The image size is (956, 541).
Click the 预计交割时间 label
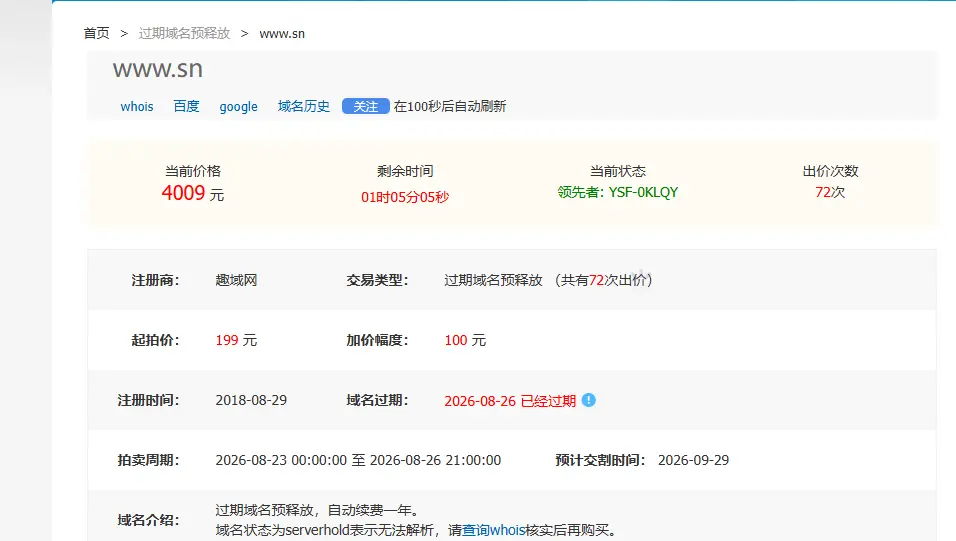(600, 460)
